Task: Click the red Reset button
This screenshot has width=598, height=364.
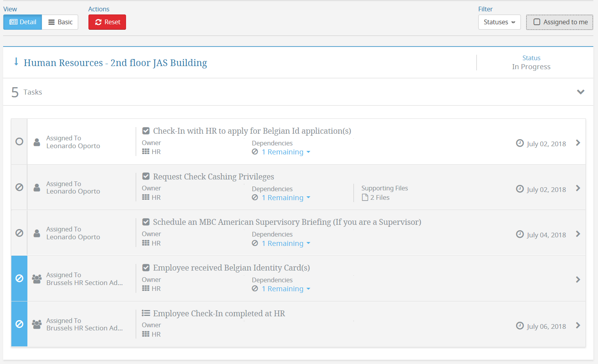Action: [x=107, y=22]
